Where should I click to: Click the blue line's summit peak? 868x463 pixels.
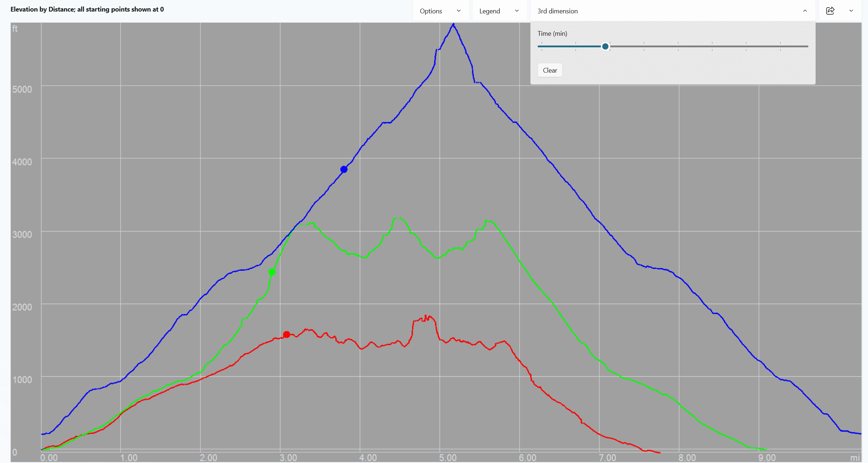(453, 25)
